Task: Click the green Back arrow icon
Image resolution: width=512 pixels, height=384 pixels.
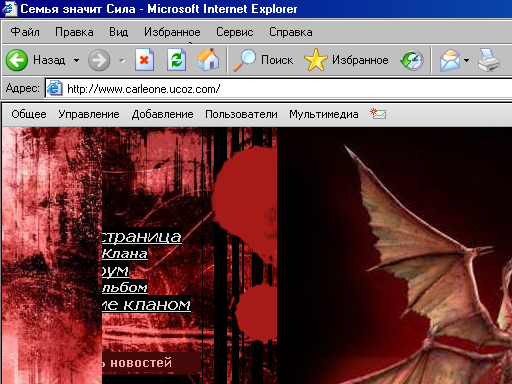Action: tap(17, 60)
